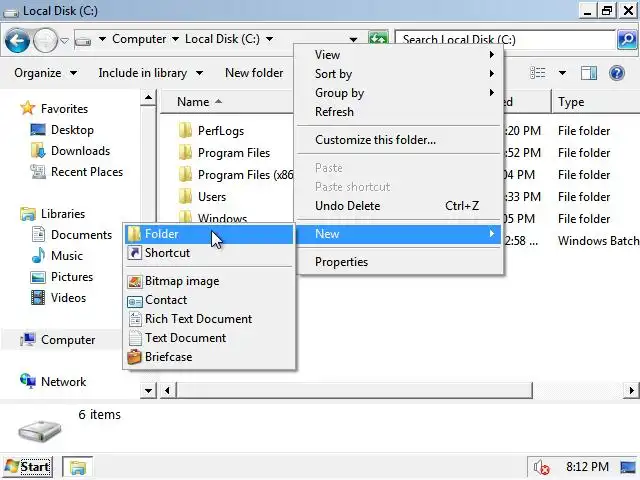Choose Undo Delete in context menu
Screen dimensions: 640x480
pos(399,206)
